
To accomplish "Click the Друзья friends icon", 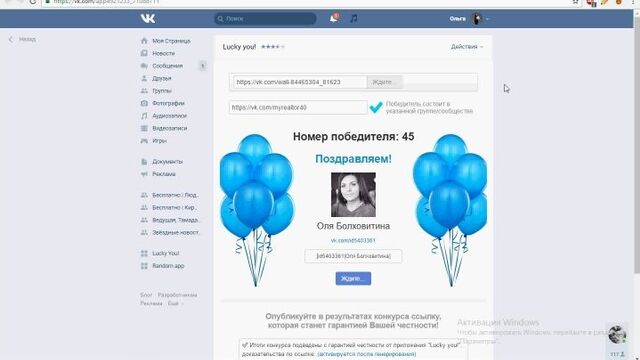I will point(144,78).
